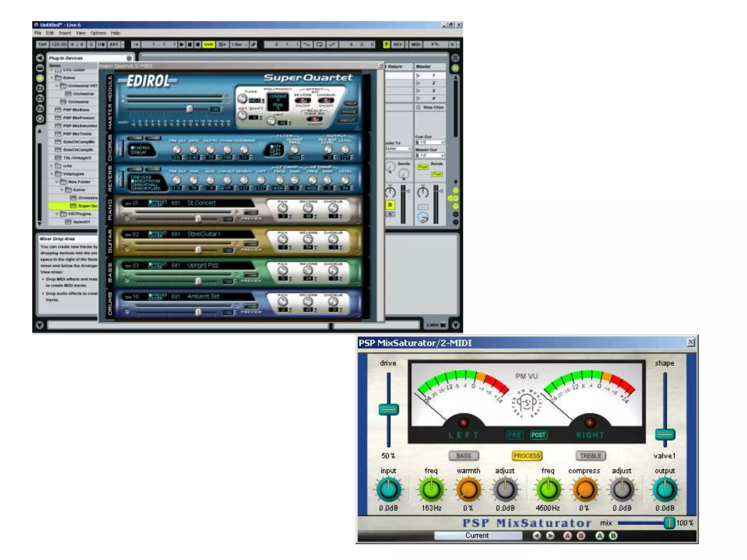The width and height of the screenshot is (747, 560).
Task: Open the Options menu
Action: (x=98, y=33)
